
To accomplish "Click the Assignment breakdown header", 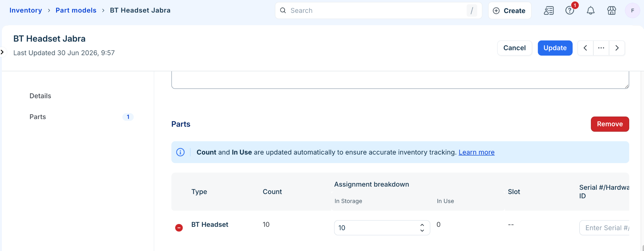I will coord(371,184).
